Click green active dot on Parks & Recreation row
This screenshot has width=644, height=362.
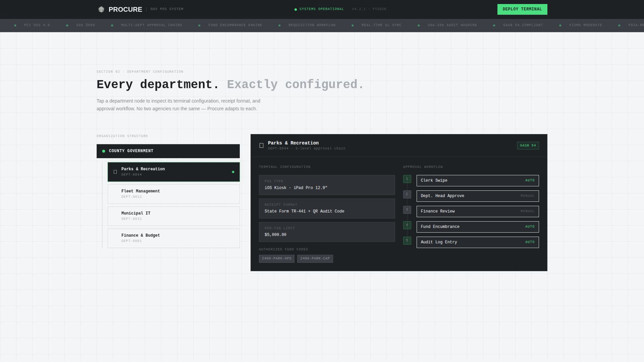click(233, 172)
